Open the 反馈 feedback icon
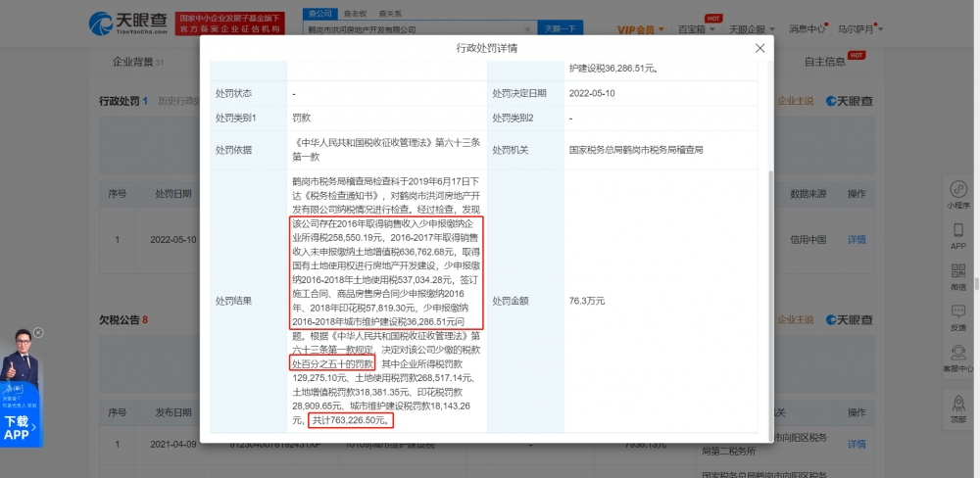980x478 pixels. tap(958, 316)
